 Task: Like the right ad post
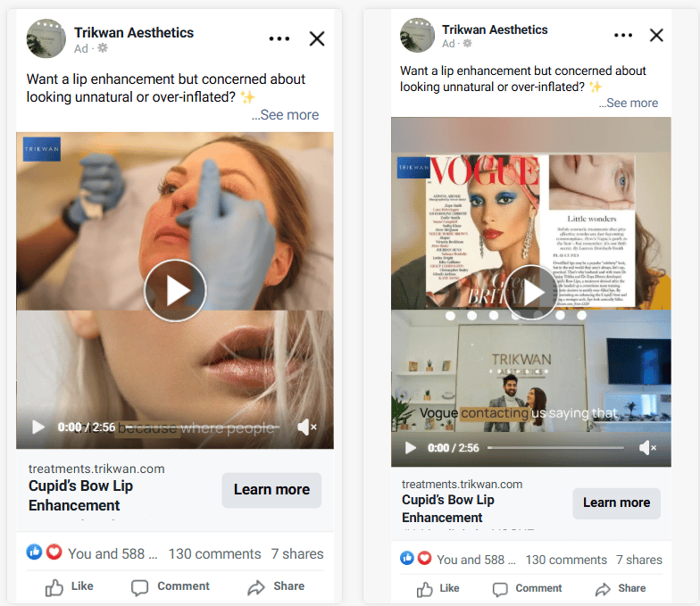point(437,589)
